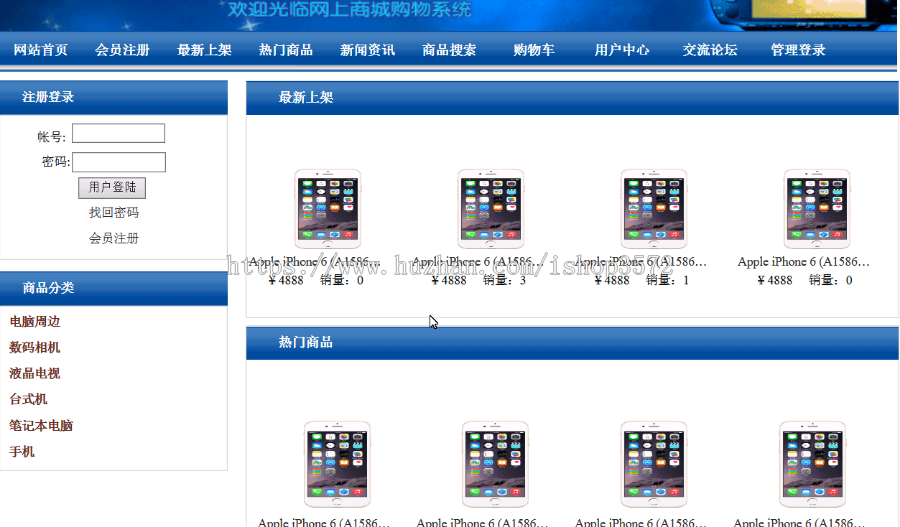Click the ¥4888 price beside 销量: 1

pyautogui.click(x=612, y=280)
